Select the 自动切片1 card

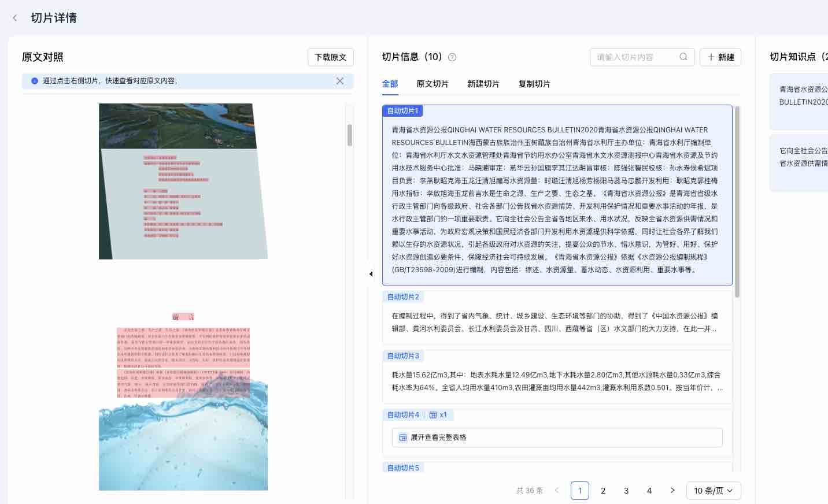(x=557, y=195)
